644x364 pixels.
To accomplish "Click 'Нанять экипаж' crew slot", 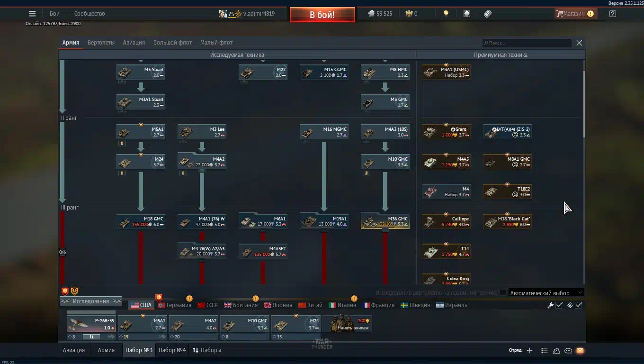I will pos(348,324).
